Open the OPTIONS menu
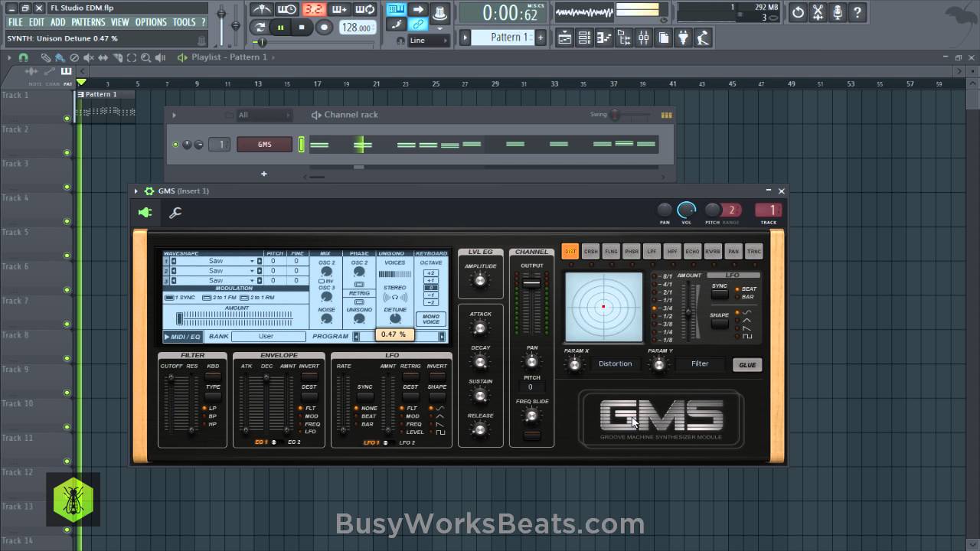This screenshot has width=980, height=551. (x=151, y=22)
